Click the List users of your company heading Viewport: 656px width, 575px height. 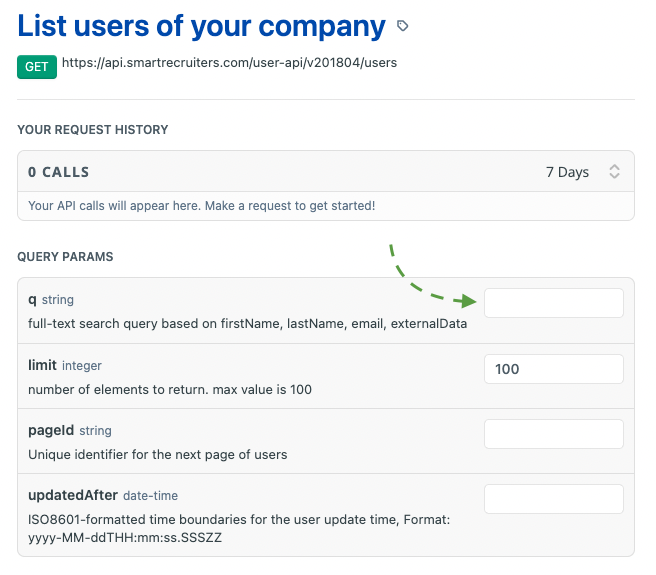click(x=201, y=26)
